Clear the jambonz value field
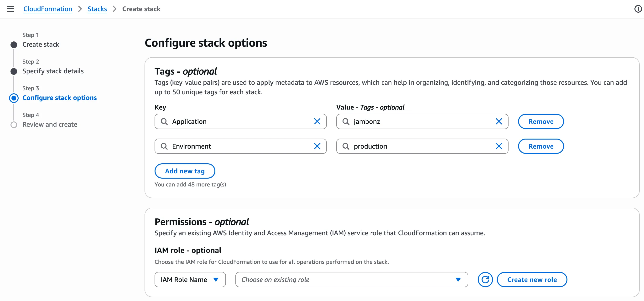Screen dimensions: 644x301 [499, 121]
